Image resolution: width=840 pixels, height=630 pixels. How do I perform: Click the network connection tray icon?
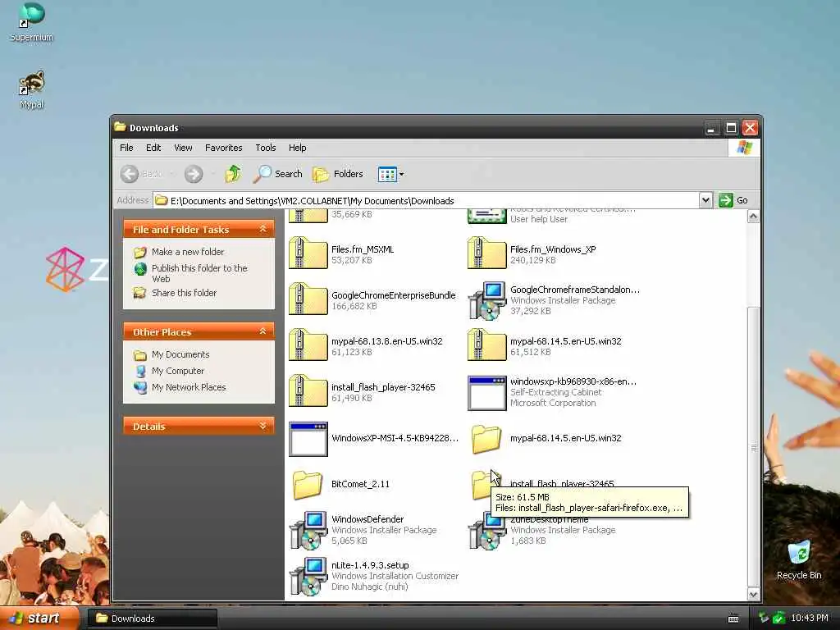764,618
